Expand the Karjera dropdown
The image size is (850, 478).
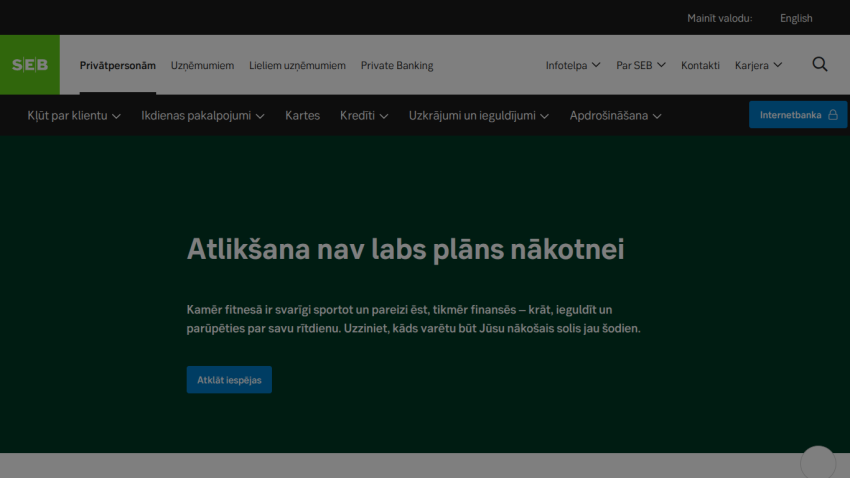(x=758, y=66)
